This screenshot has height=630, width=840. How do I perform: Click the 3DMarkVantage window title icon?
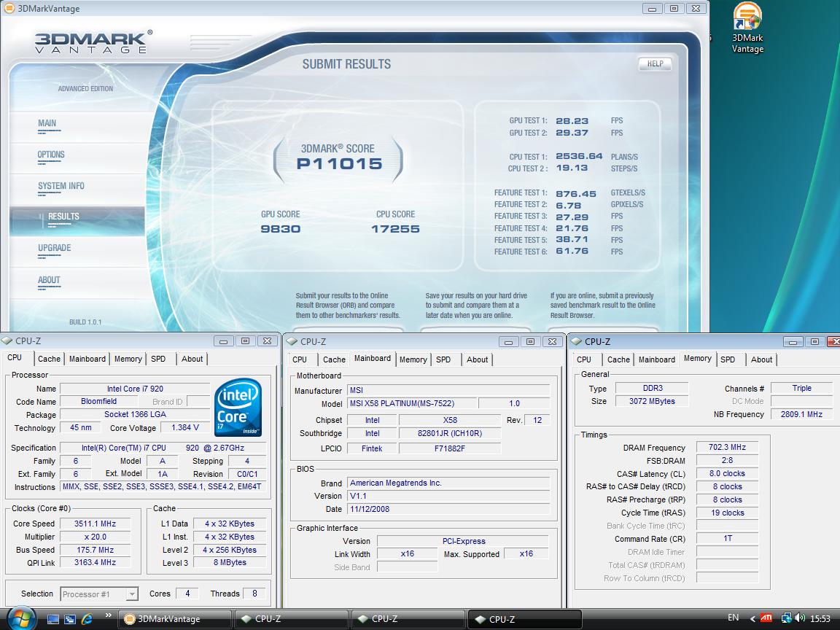[x=9, y=8]
